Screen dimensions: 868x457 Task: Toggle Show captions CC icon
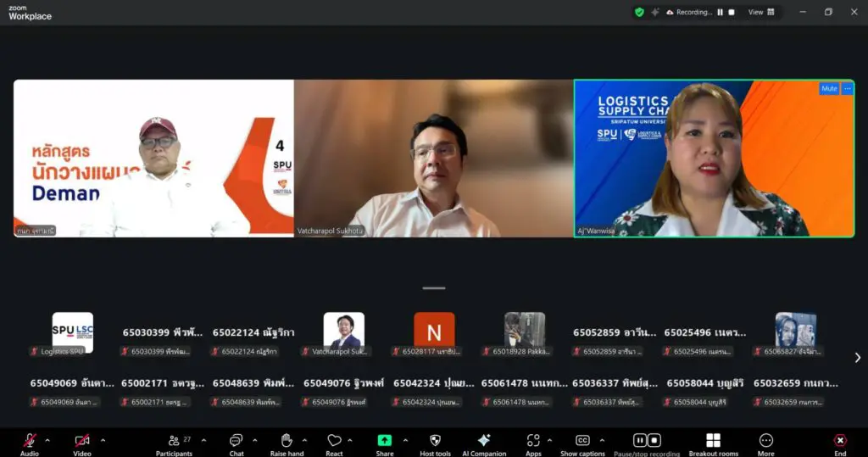point(582,440)
